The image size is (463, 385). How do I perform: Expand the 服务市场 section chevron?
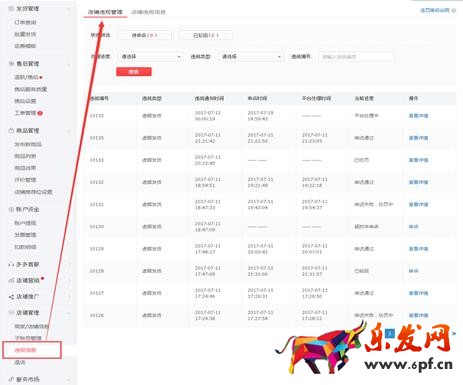coord(69,379)
